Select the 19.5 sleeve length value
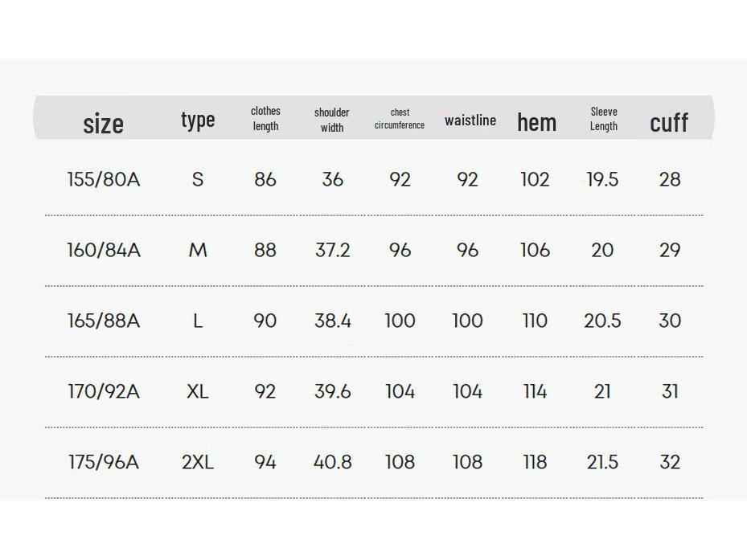Image resolution: width=747 pixels, height=560 pixels. point(602,180)
